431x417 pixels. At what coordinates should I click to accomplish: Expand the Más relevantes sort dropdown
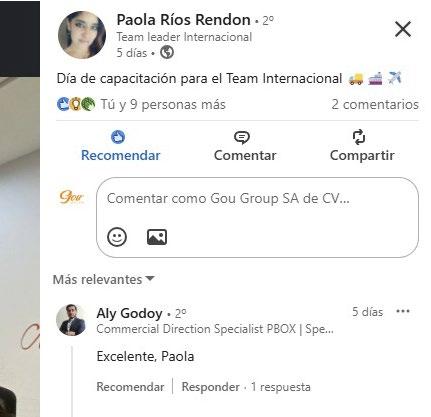click(103, 279)
